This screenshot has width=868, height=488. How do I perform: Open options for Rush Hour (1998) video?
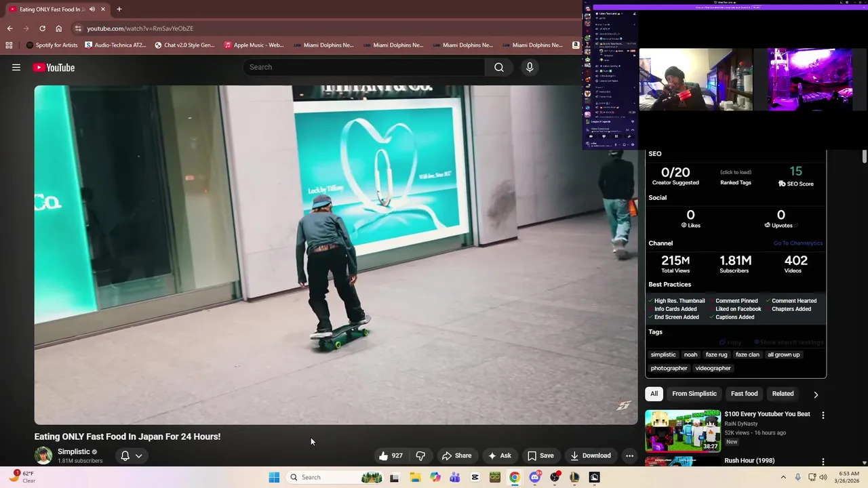pyautogui.click(x=823, y=462)
